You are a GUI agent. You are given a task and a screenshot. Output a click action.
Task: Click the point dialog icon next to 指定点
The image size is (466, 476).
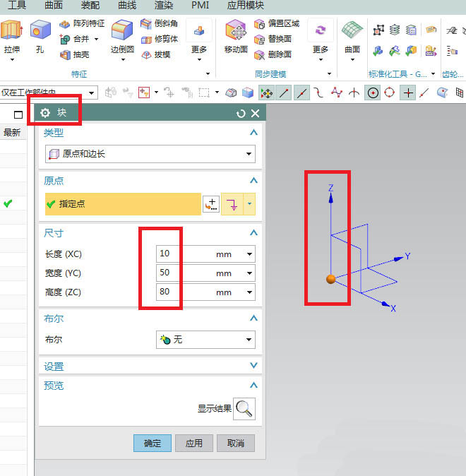pos(211,204)
